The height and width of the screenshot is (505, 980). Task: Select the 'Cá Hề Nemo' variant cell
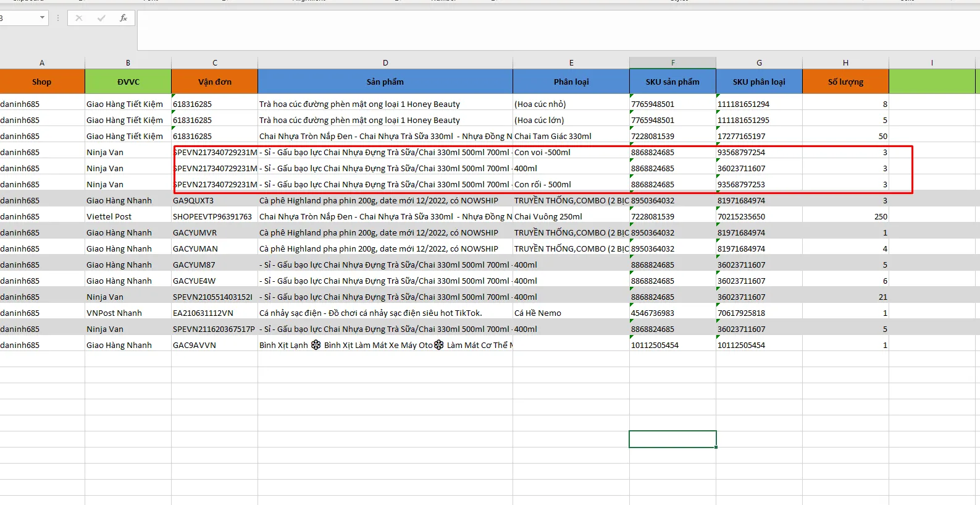click(571, 313)
